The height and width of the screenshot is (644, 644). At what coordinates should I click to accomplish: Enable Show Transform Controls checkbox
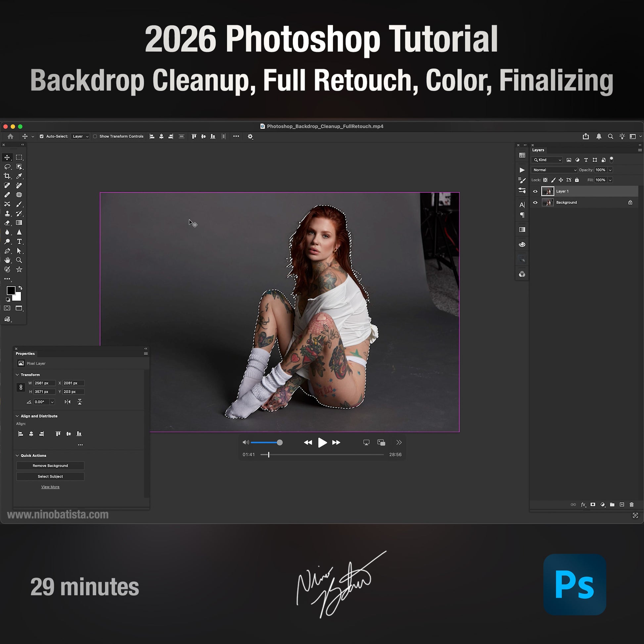click(x=95, y=136)
